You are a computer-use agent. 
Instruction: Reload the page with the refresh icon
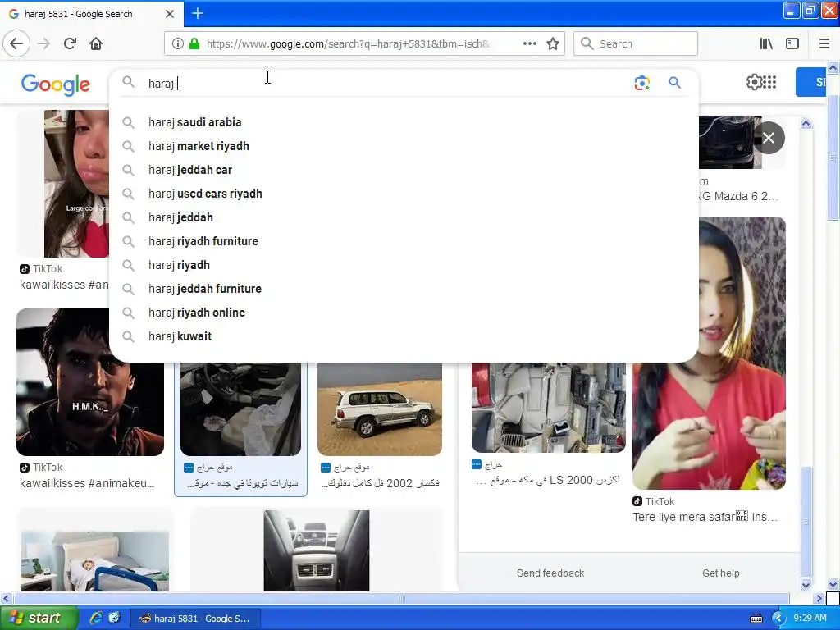click(x=70, y=43)
